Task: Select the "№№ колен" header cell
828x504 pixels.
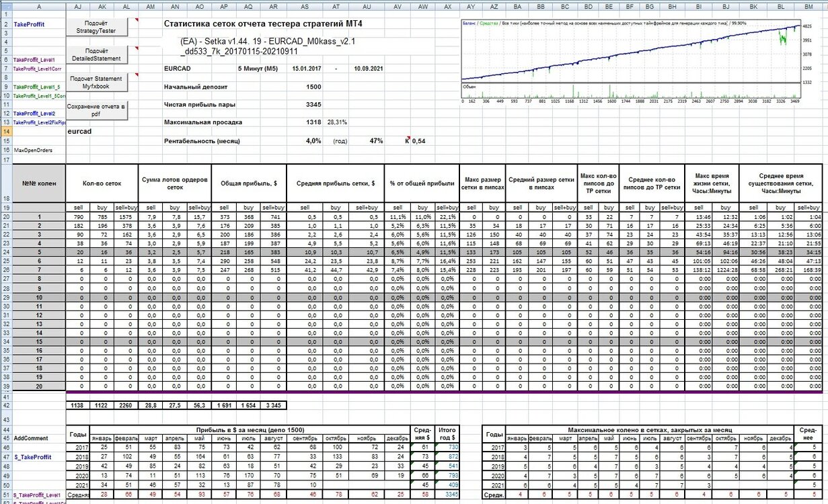Action: (39, 182)
